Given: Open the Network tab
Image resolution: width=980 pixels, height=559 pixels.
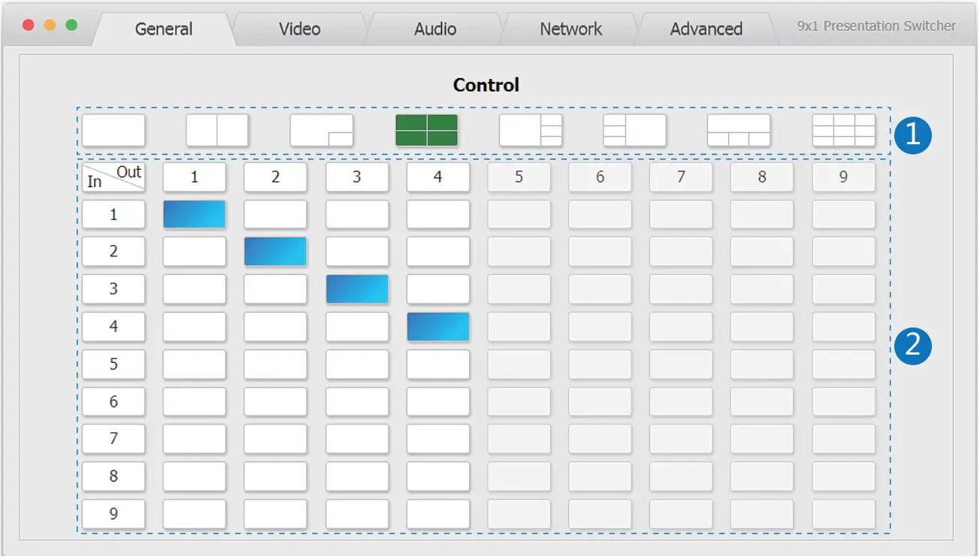Looking at the screenshot, I should pyautogui.click(x=570, y=29).
